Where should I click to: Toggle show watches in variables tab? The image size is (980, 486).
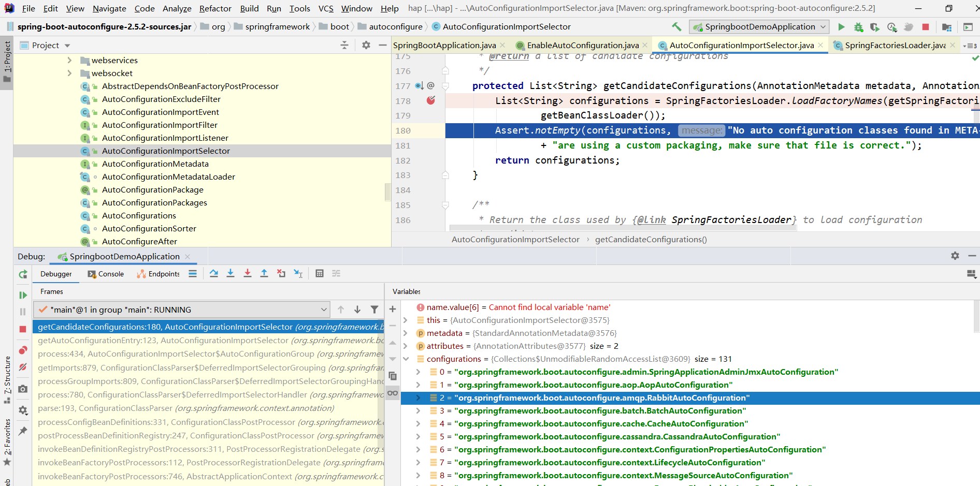coord(393,393)
